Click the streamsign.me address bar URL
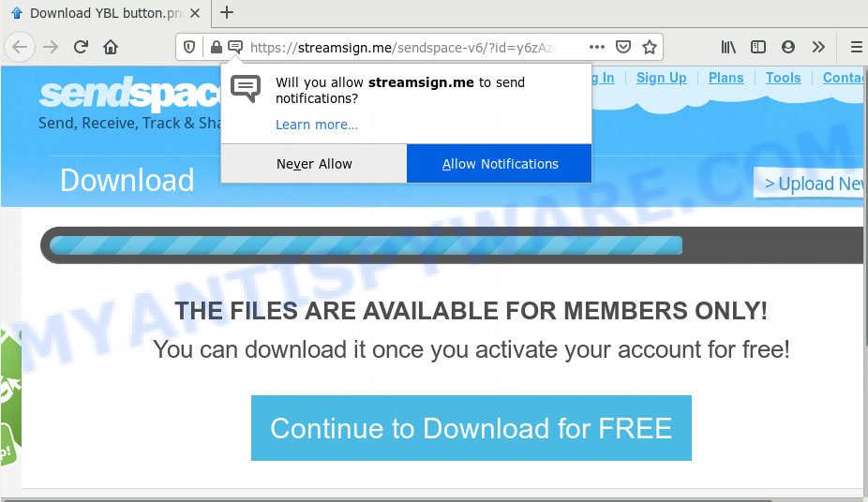 pos(401,48)
